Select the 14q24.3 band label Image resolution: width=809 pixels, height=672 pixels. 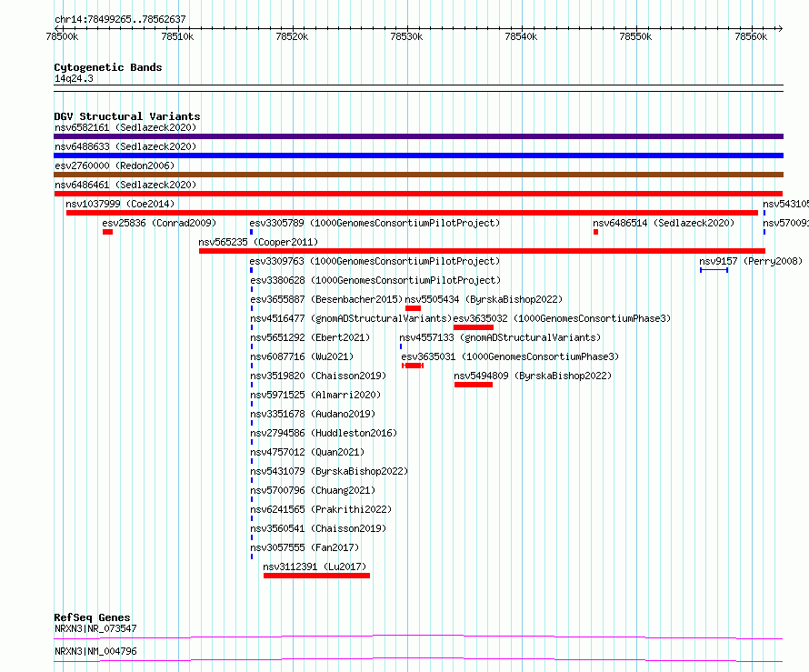[74, 78]
